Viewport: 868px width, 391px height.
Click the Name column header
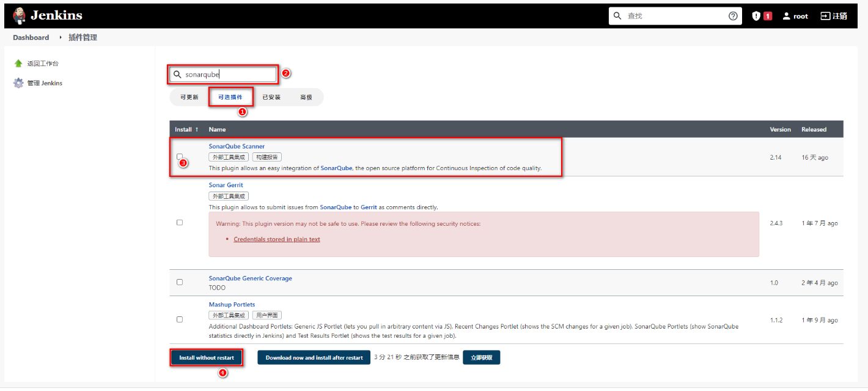pos(217,130)
